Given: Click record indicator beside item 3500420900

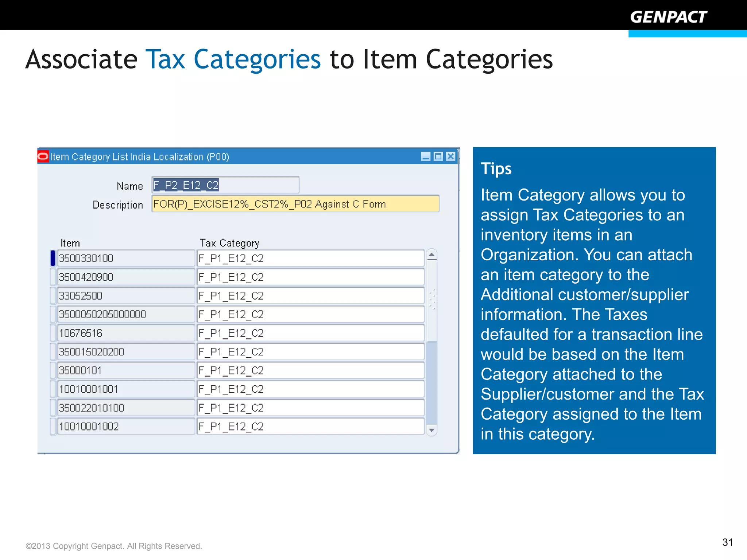Looking at the screenshot, I should [53, 277].
